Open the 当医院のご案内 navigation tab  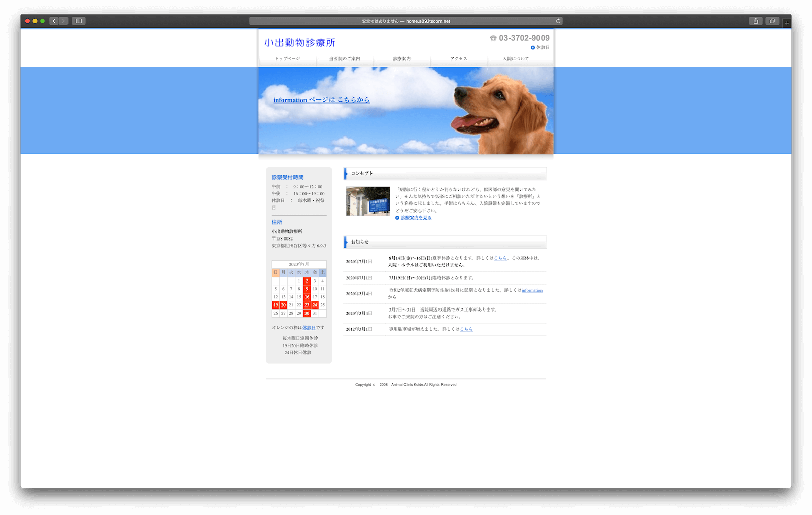tap(345, 59)
